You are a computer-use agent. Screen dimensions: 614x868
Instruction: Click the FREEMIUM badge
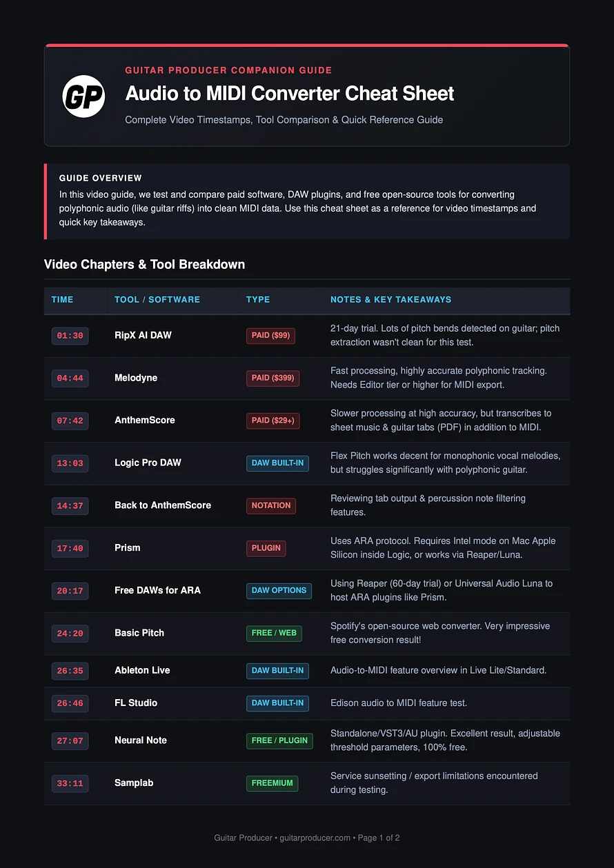click(273, 783)
